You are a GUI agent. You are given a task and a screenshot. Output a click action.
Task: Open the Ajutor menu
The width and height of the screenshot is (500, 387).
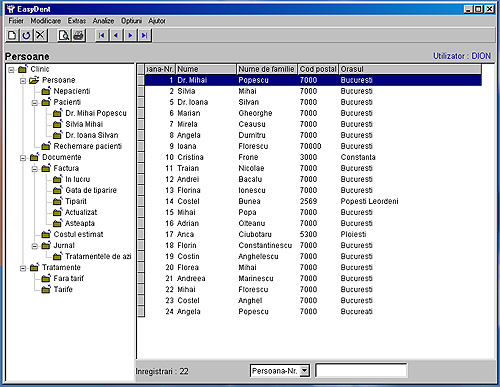(157, 21)
